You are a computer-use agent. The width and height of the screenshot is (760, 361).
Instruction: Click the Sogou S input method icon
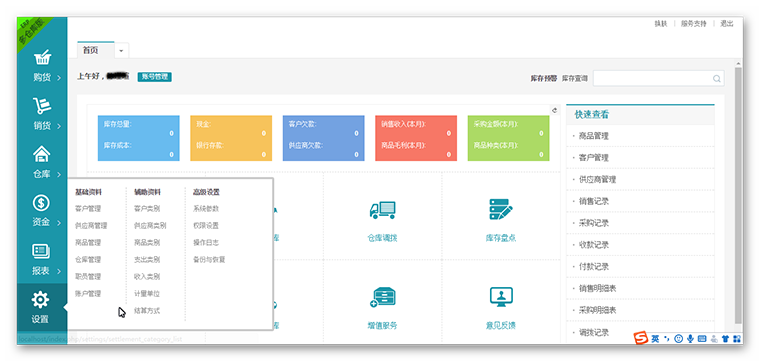point(642,338)
